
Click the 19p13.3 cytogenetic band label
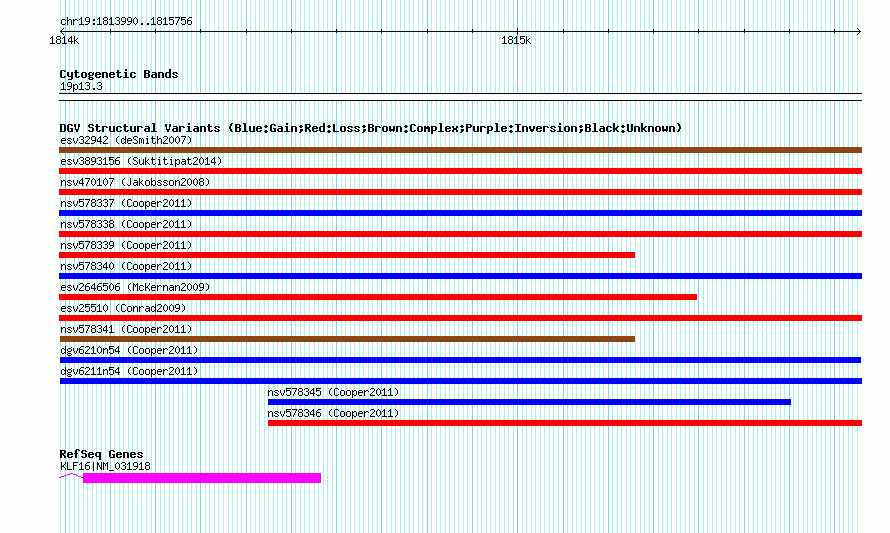(x=81, y=86)
